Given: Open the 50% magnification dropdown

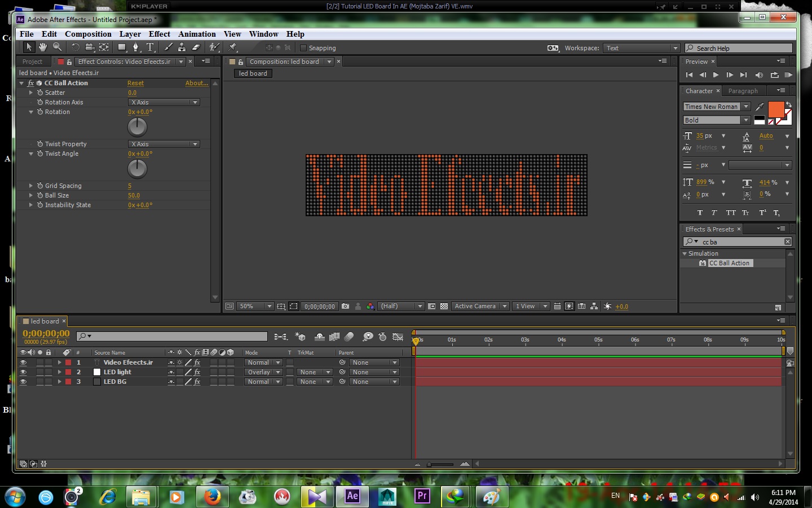Looking at the screenshot, I should (255, 306).
